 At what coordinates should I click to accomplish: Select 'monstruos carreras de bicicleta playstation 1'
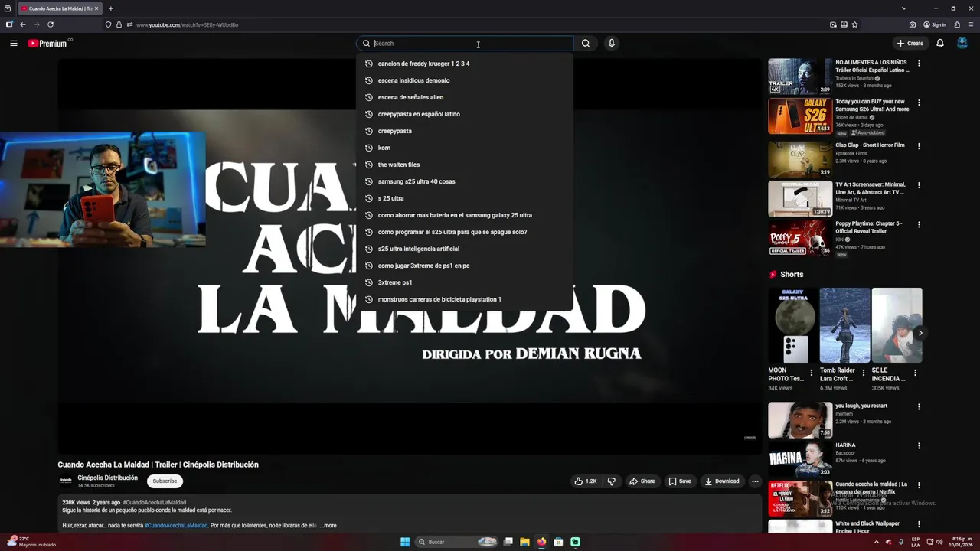click(465, 299)
